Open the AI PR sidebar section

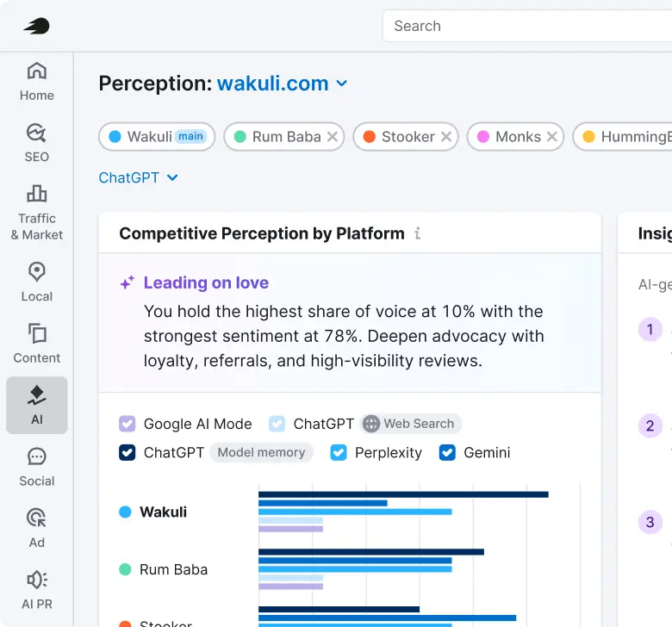click(37, 590)
